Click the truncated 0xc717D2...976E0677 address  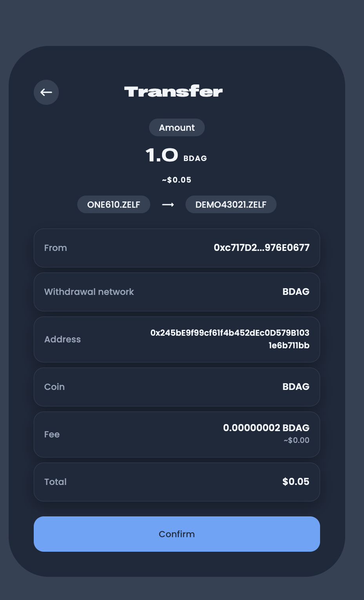tap(262, 248)
